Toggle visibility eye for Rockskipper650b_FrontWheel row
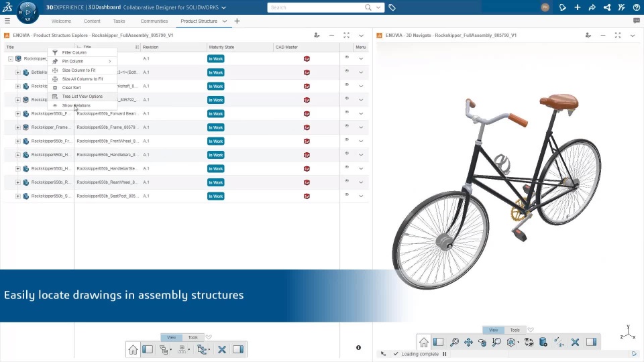Image resolution: width=644 pixels, height=362 pixels. (x=347, y=139)
